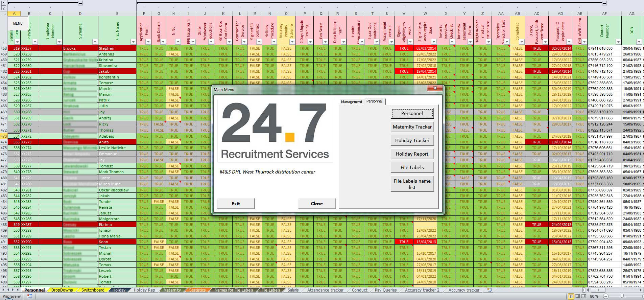Open the Salaris sheet tab
This screenshot has width=644, height=300.
pos(293,290)
